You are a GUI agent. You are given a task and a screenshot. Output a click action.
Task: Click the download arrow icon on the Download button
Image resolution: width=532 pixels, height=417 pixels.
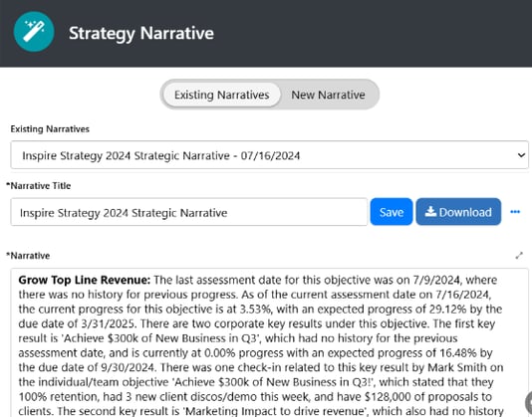click(430, 212)
